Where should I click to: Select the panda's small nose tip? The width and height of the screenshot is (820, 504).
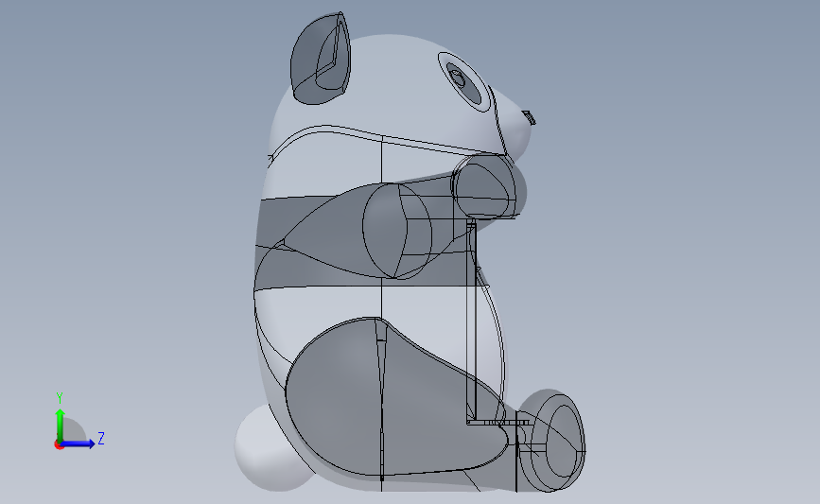530,117
